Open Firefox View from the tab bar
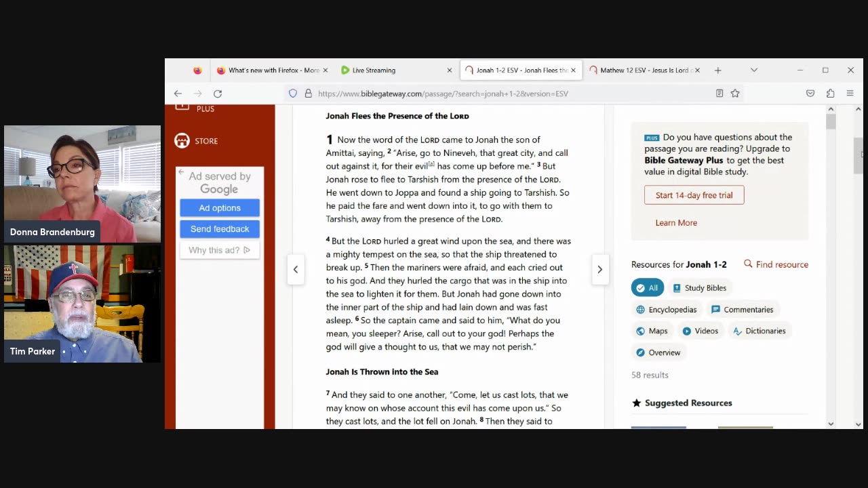 (x=197, y=70)
